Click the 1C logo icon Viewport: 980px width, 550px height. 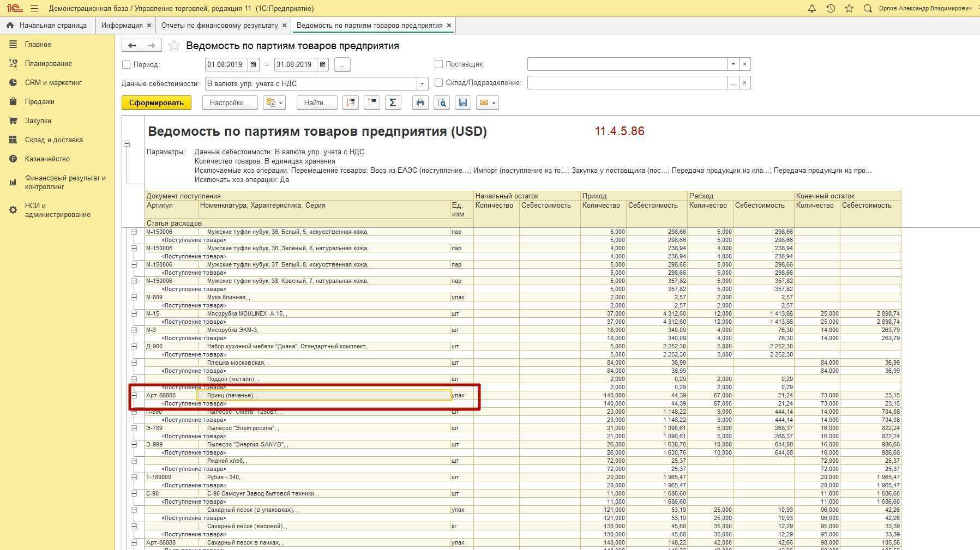pos(14,9)
